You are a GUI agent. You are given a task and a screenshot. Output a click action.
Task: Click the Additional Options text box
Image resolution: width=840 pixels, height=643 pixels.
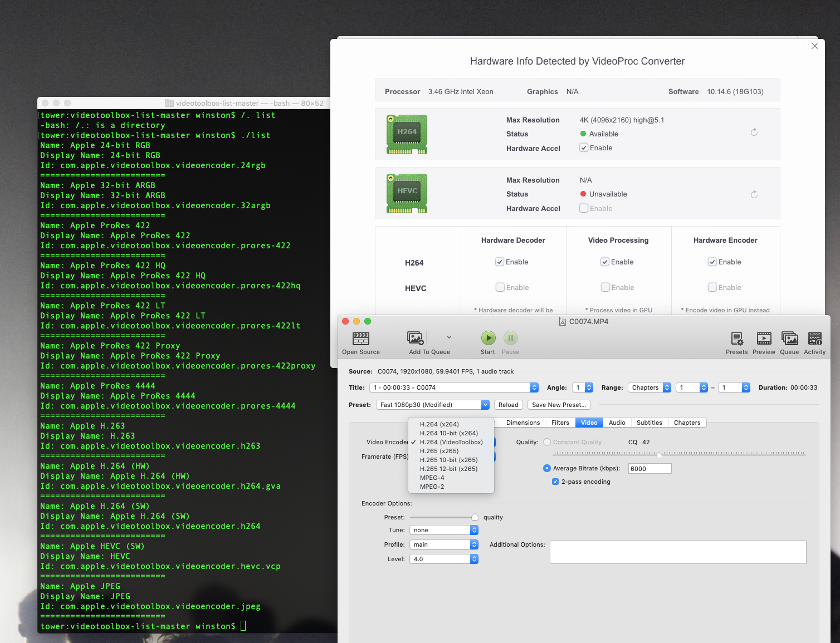pos(678,552)
